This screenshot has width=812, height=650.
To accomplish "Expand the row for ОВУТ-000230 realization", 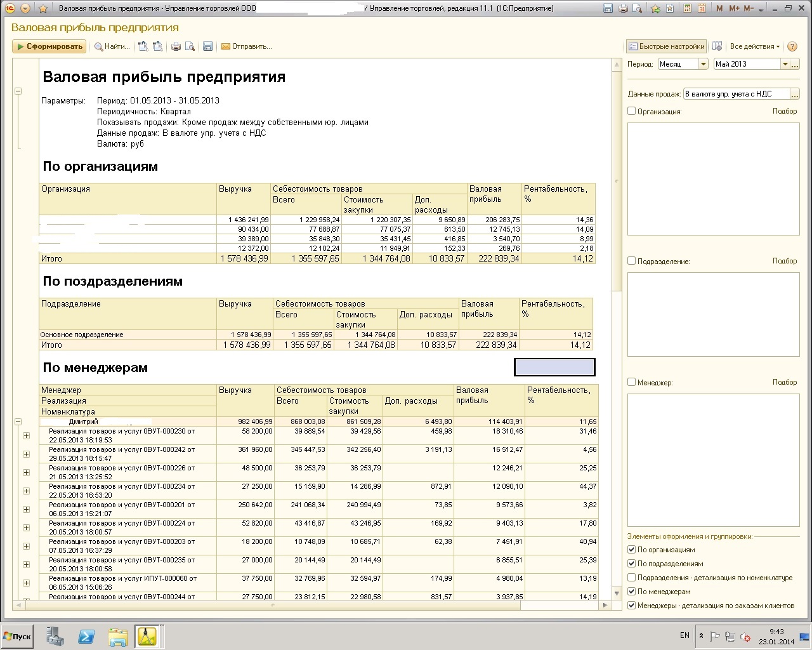I will (x=26, y=435).
